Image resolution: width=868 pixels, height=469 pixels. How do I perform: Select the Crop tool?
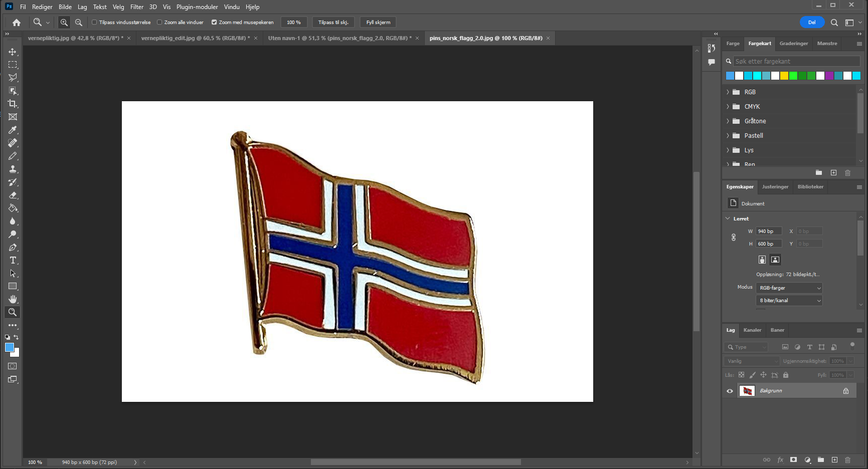click(x=13, y=104)
